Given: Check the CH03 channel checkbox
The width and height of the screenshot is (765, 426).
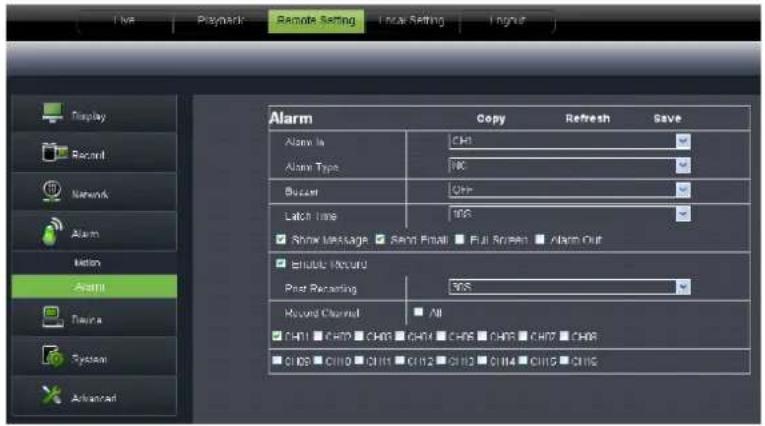Looking at the screenshot, I should 359,336.
